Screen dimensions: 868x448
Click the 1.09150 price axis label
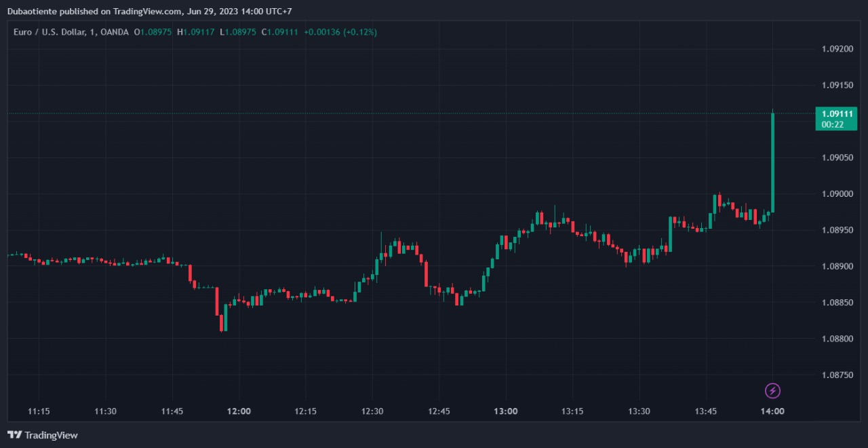pyautogui.click(x=836, y=85)
